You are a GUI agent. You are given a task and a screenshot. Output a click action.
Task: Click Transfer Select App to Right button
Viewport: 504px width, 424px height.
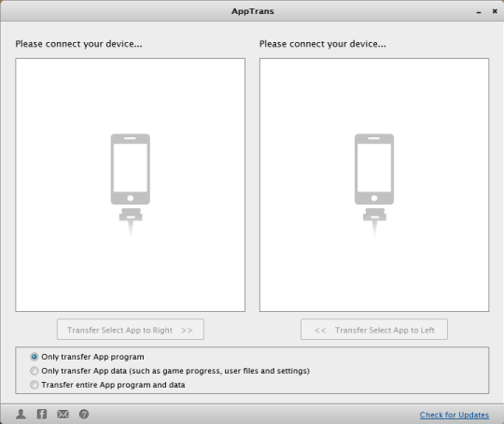(131, 330)
